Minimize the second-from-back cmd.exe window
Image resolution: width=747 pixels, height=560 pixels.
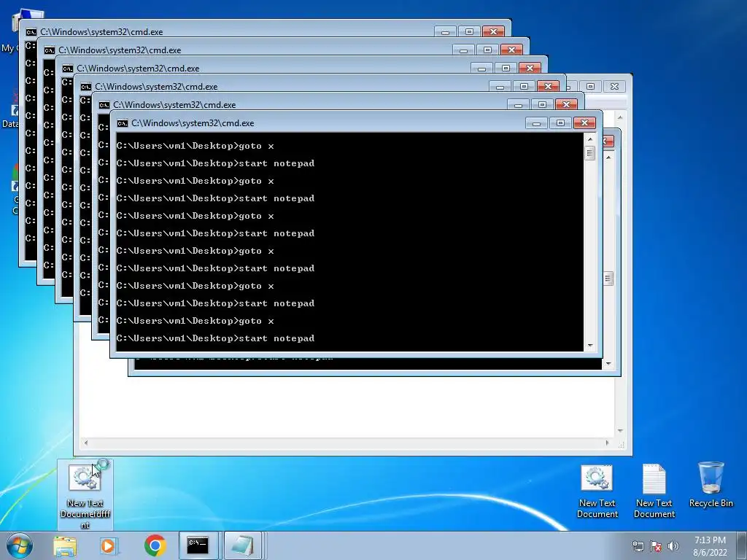(x=463, y=50)
